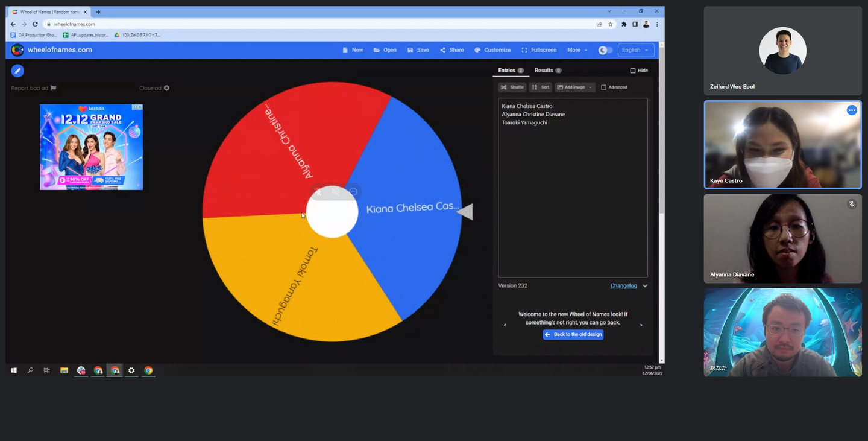This screenshot has height=441, width=868.
Task: Save the wheel using Save
Action: tap(418, 50)
